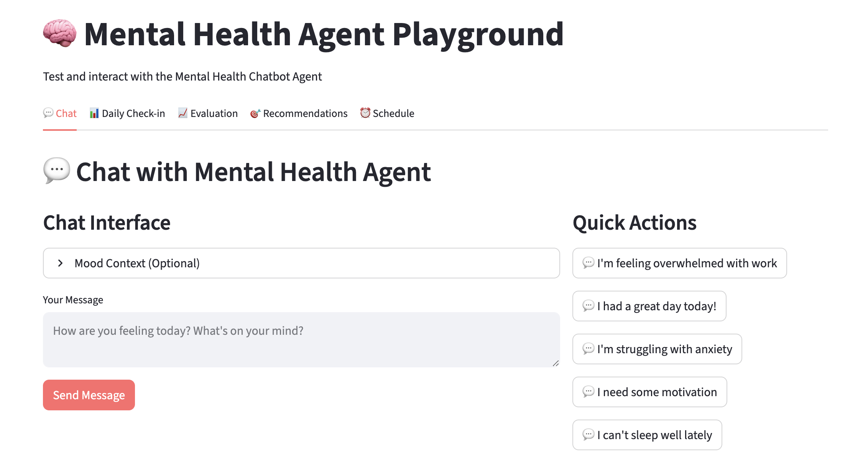Choose the can't sleep well quick action
The width and height of the screenshot is (868, 474).
point(646,435)
